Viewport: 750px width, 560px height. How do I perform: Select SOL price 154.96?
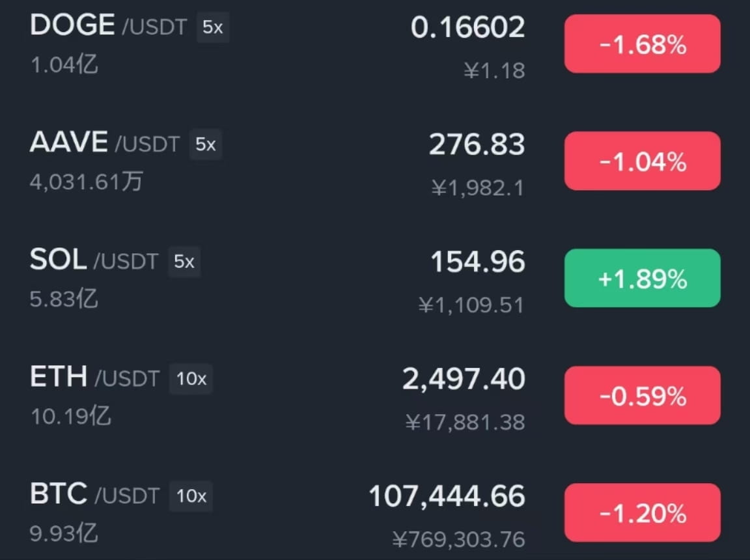pos(478,262)
